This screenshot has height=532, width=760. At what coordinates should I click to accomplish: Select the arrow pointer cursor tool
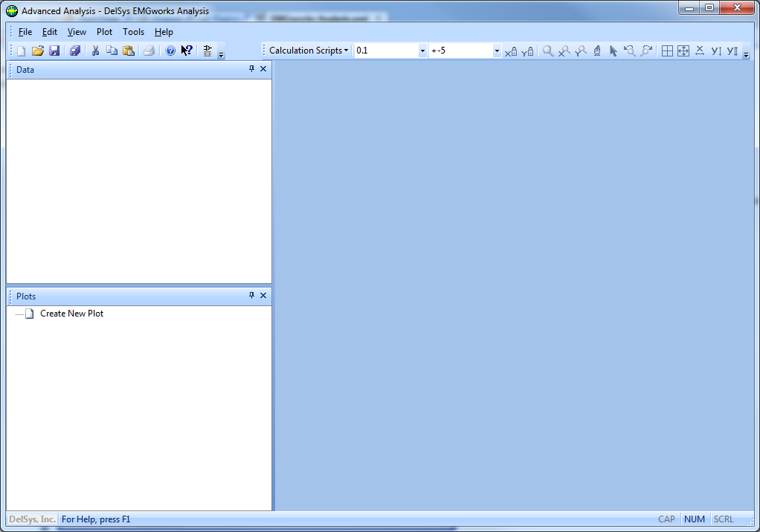pos(613,51)
